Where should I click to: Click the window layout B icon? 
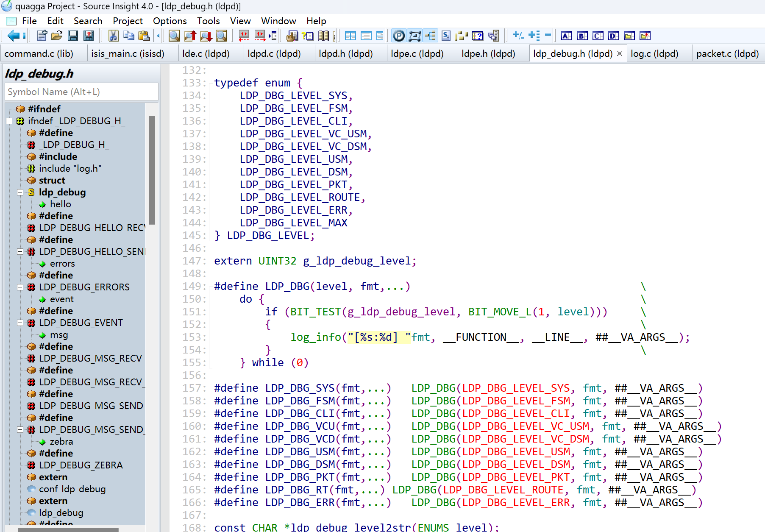point(582,36)
